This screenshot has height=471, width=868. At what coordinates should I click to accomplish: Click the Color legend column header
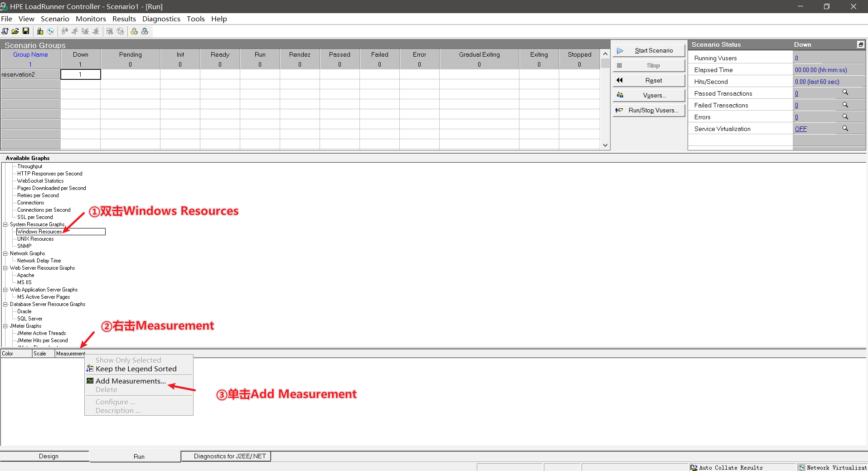(16, 354)
